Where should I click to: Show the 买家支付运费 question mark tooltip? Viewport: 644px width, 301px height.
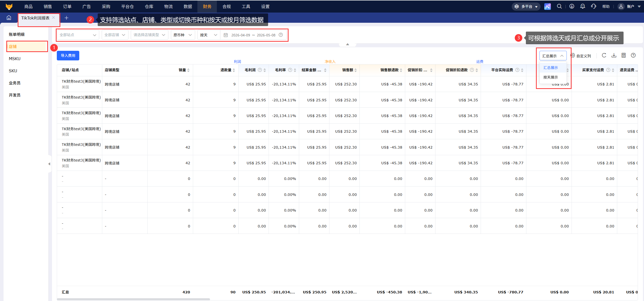pos(608,70)
